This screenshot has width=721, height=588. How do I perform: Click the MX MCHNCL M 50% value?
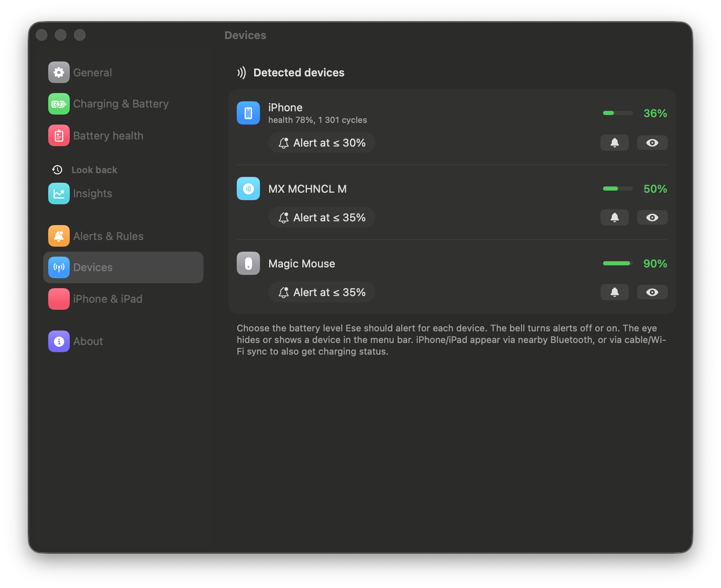click(x=655, y=189)
